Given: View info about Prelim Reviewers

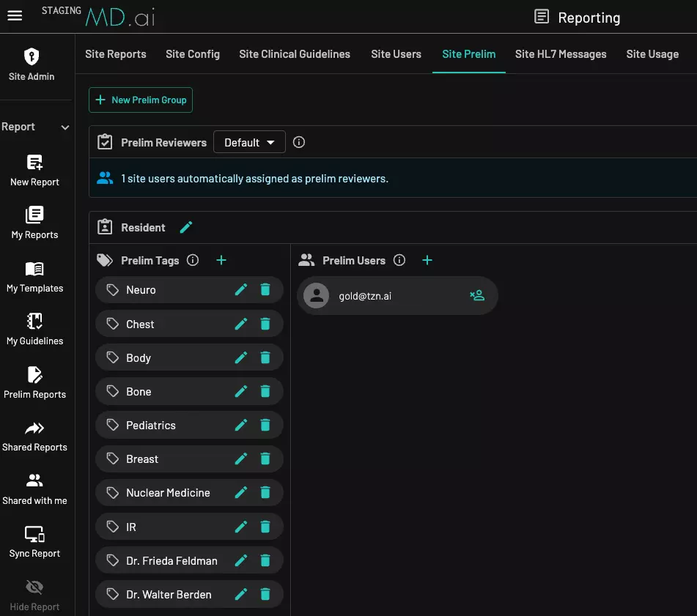Looking at the screenshot, I should pyautogui.click(x=298, y=142).
